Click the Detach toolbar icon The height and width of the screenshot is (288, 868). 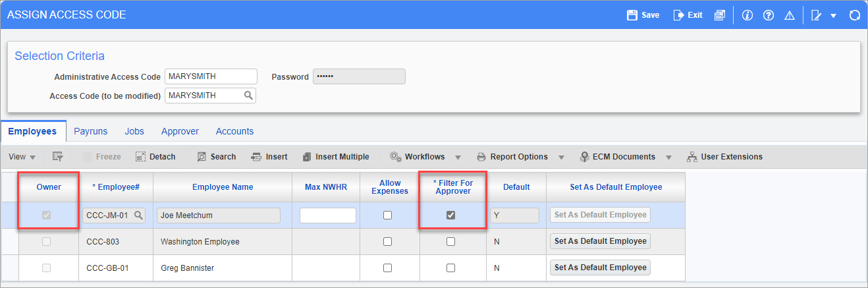point(140,156)
